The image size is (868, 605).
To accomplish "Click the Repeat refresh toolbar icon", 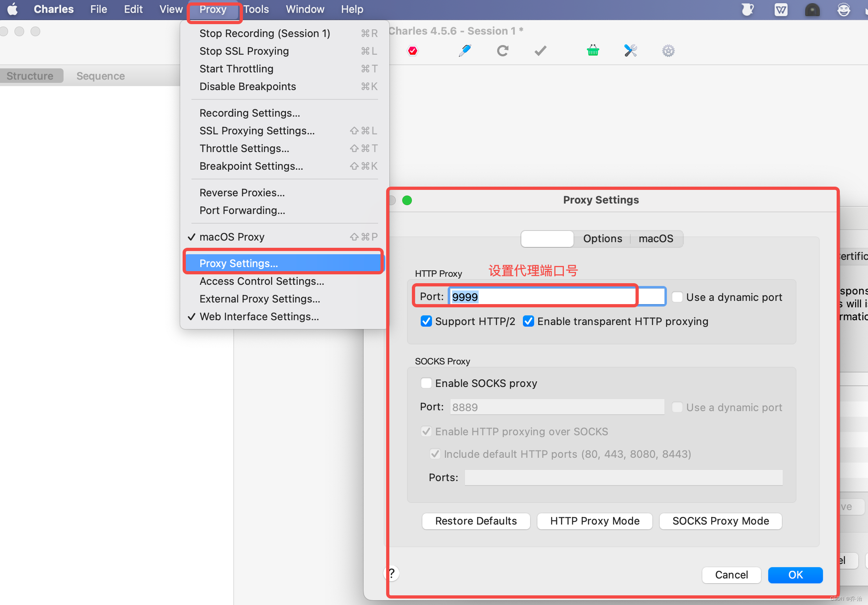I will coord(502,51).
